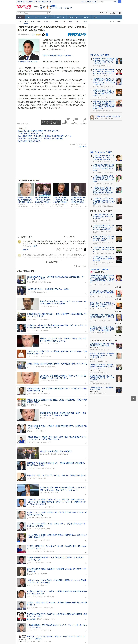
Task: Open 返信 1件 replies link
Action: tap(26, 250)
